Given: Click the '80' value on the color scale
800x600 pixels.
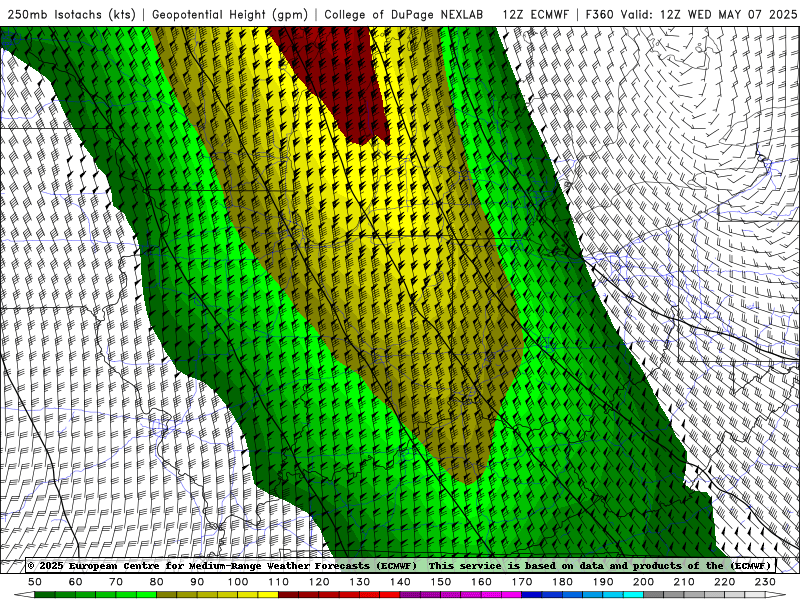Looking at the screenshot, I should (157, 582).
